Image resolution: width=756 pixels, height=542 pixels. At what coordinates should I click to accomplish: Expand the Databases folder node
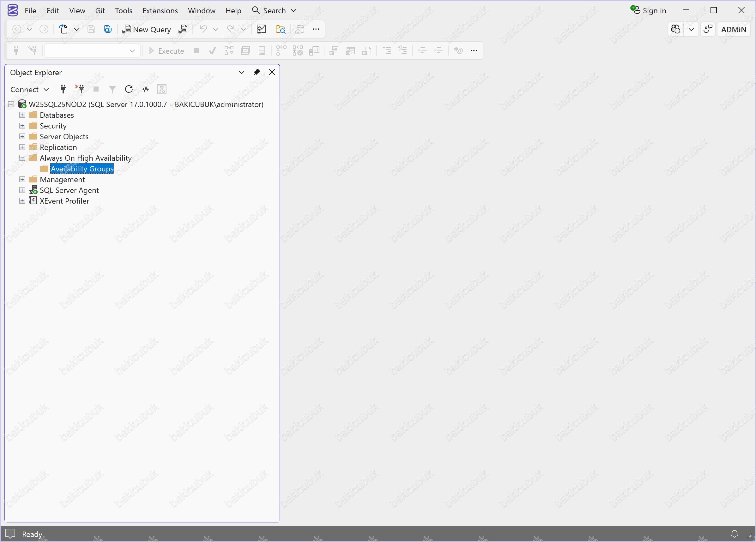tap(22, 115)
